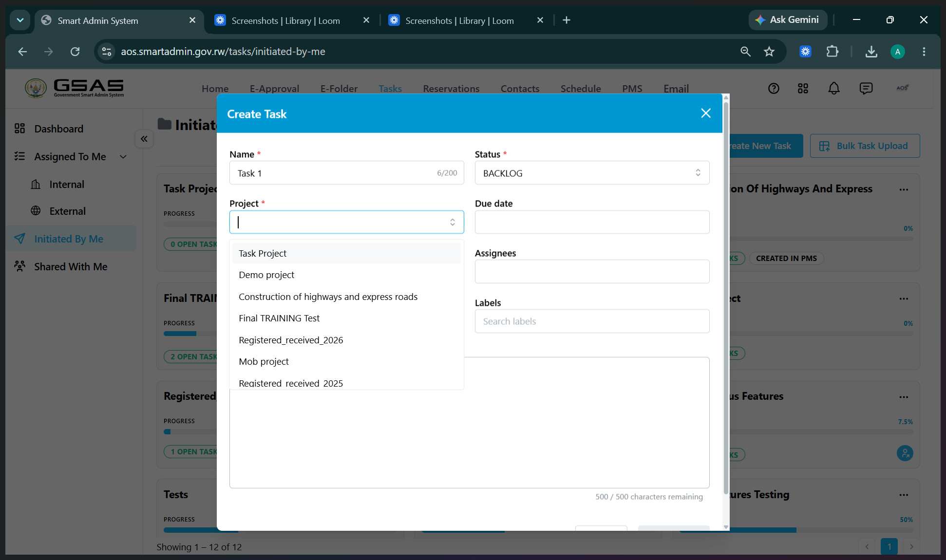
Task: Open the user assignee icon on the Features card
Action: (905, 453)
